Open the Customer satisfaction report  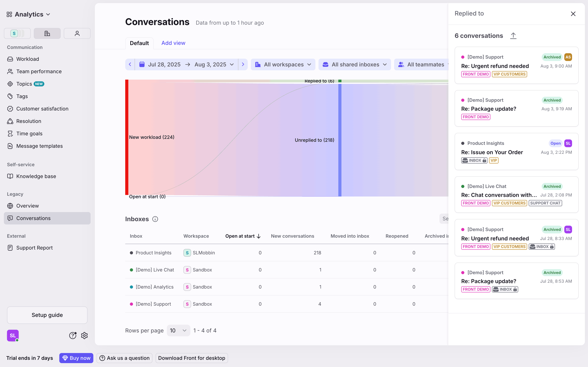[x=42, y=109]
